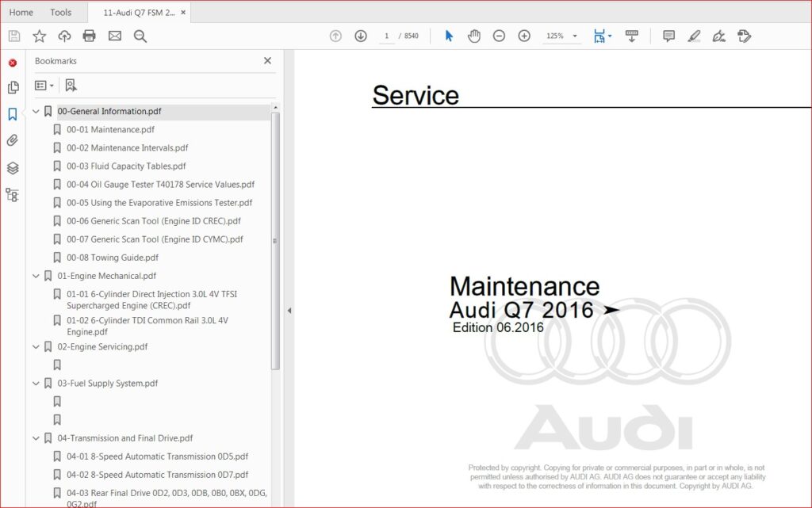The width and height of the screenshot is (812, 508).
Task: Collapse the 00-General Information bookmark
Action: (36, 111)
